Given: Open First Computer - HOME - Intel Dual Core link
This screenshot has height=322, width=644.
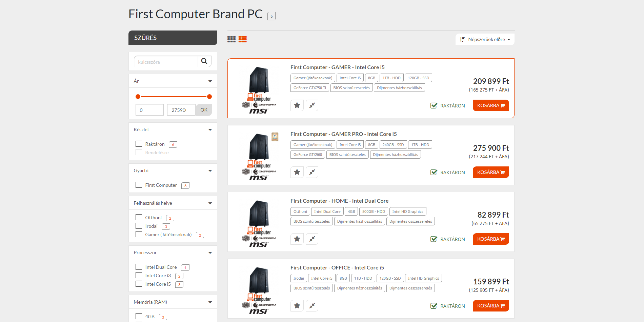Looking at the screenshot, I should (x=339, y=201).
